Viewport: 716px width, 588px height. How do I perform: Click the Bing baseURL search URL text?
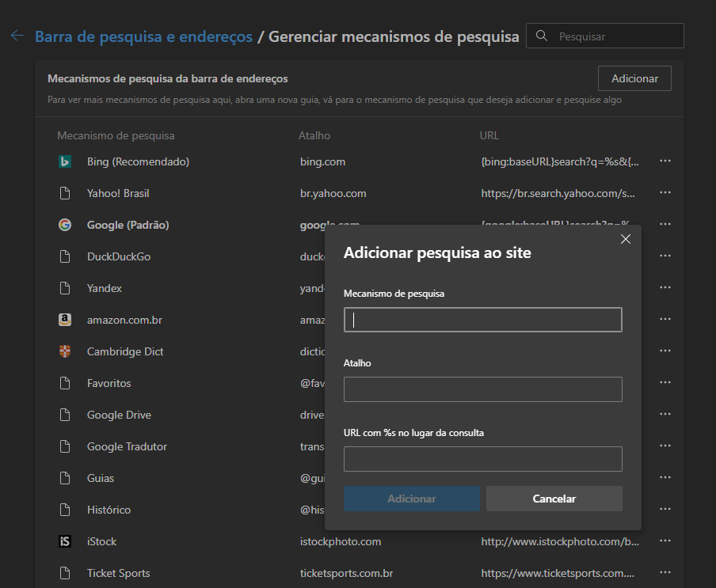(x=560, y=162)
